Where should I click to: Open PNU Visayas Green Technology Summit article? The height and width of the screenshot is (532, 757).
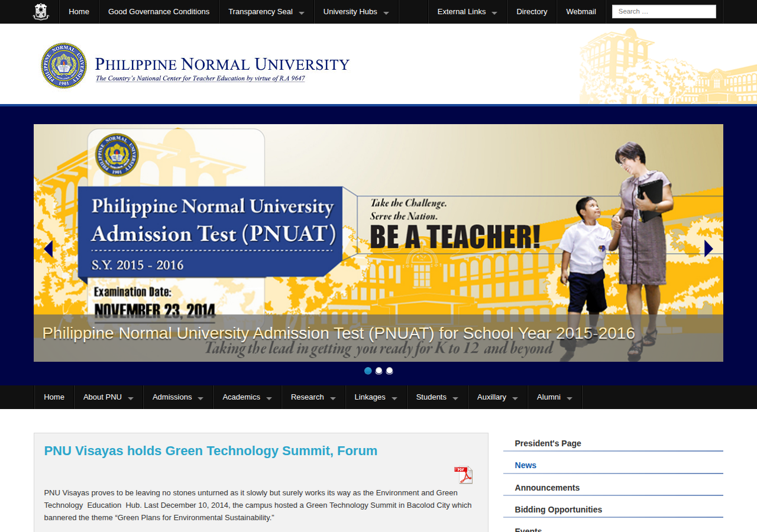[211, 451]
